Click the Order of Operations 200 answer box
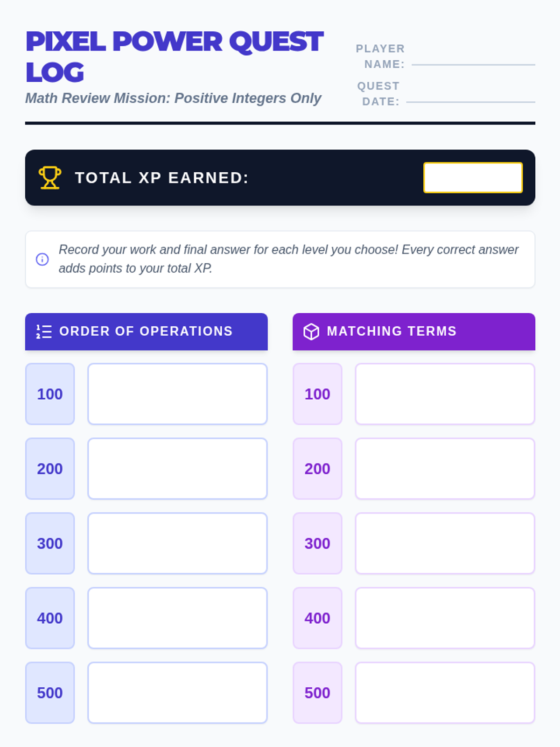Screen dimensions: 560x747 [177, 469]
